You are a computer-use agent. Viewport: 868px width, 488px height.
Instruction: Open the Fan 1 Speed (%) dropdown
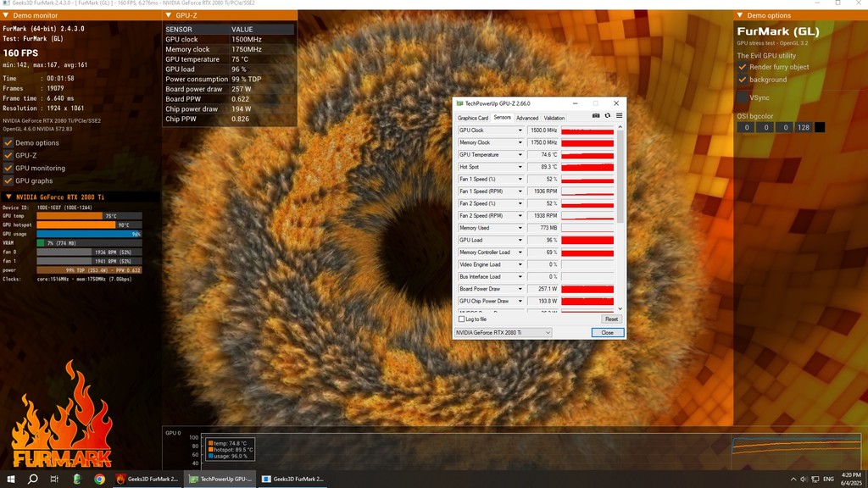[520, 180]
